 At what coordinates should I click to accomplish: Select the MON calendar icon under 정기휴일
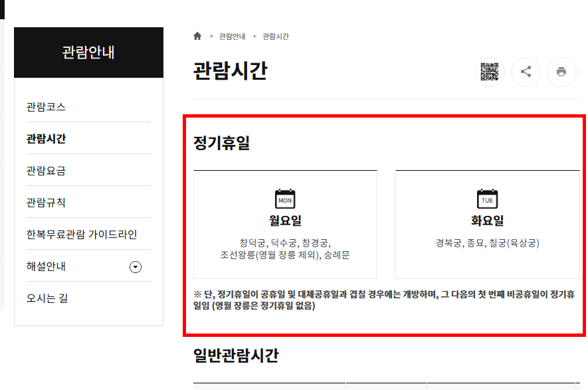point(284,198)
